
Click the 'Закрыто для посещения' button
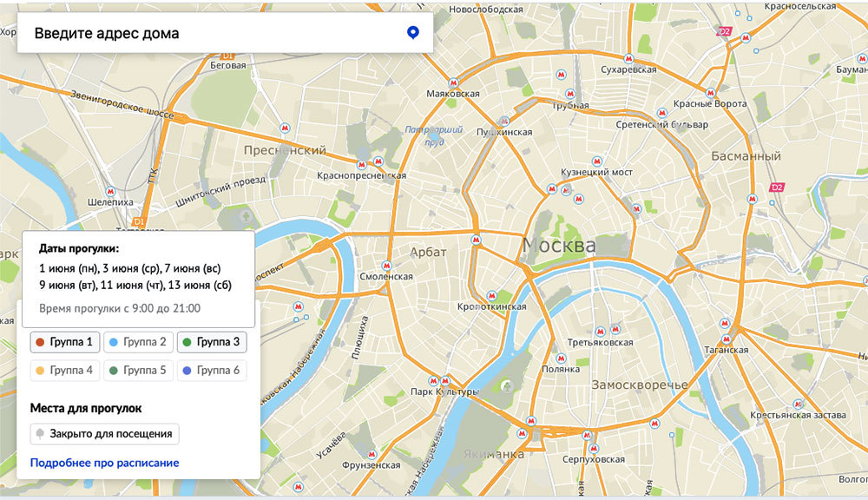(x=104, y=433)
